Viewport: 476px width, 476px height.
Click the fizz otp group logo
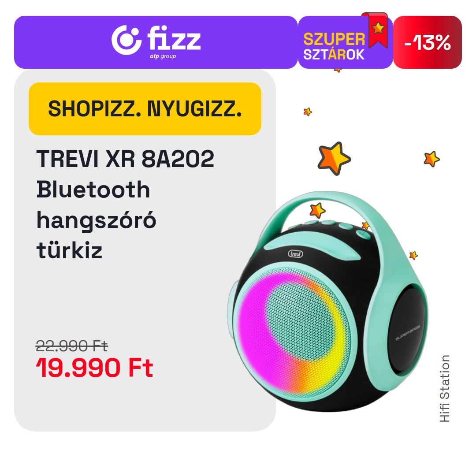pos(156,41)
